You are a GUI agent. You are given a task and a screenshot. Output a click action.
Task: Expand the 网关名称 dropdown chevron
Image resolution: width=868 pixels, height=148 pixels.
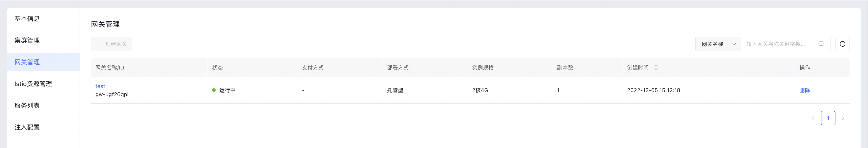pos(734,44)
